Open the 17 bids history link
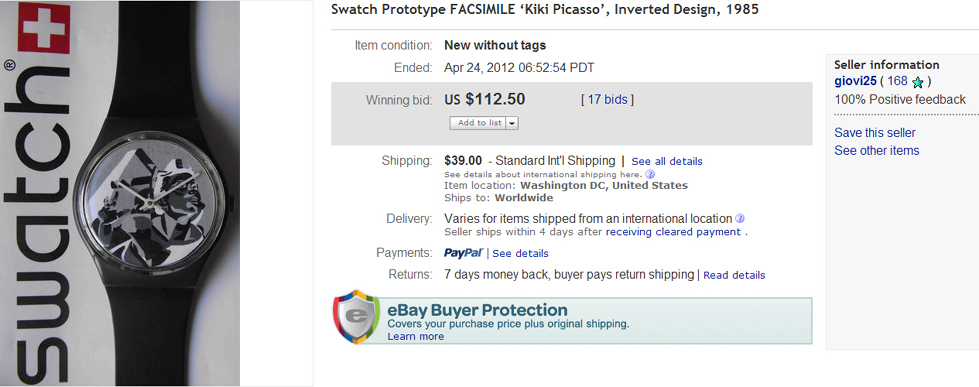 (607, 99)
